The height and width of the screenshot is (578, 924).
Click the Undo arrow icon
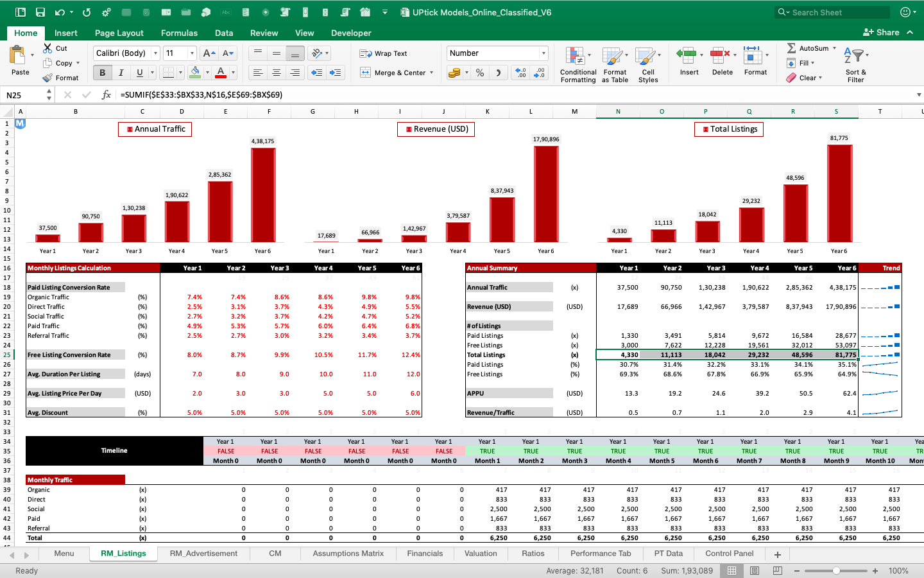60,12
